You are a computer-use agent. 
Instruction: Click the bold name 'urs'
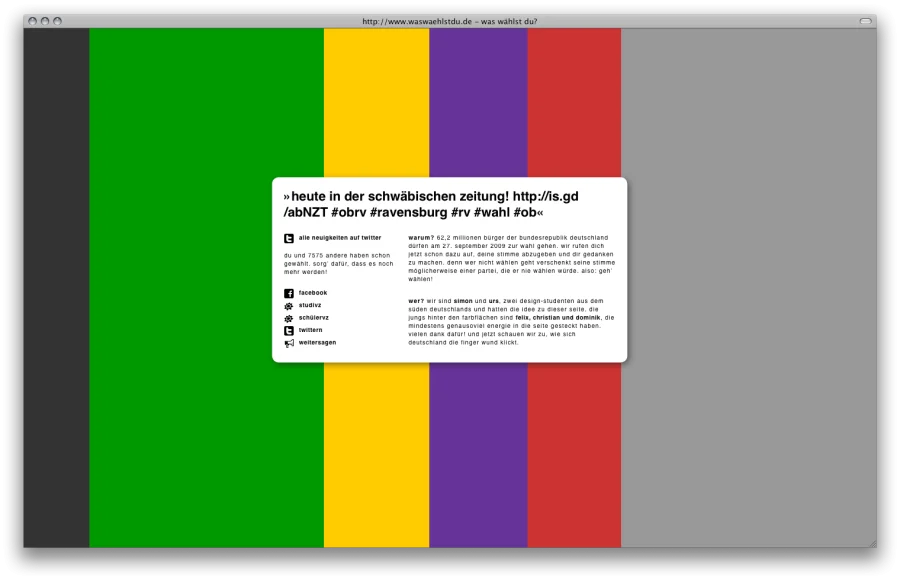[494, 300]
